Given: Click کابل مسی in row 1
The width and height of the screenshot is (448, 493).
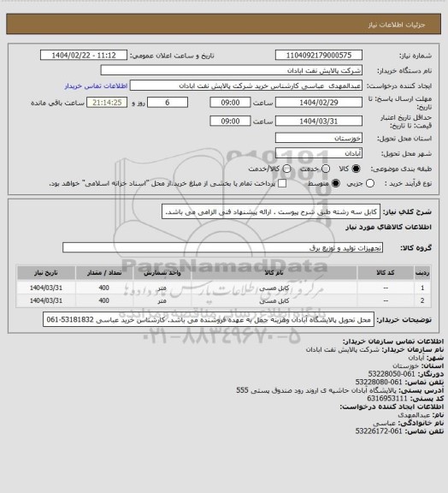Looking at the screenshot, I should coord(274,288).
